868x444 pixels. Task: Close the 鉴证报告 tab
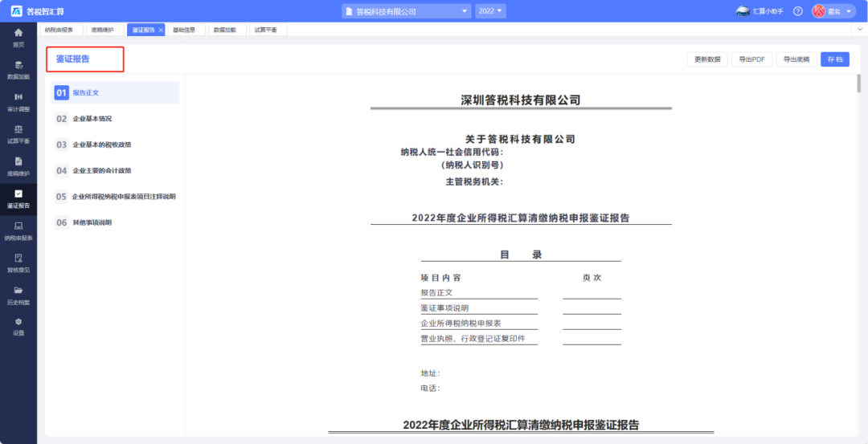[161, 30]
